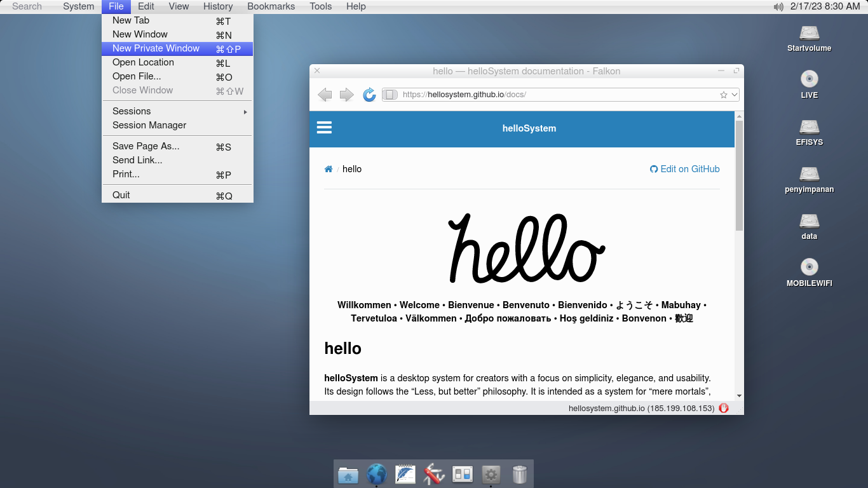Click the browser Back arrow
The image size is (868, 488).
(x=325, y=95)
